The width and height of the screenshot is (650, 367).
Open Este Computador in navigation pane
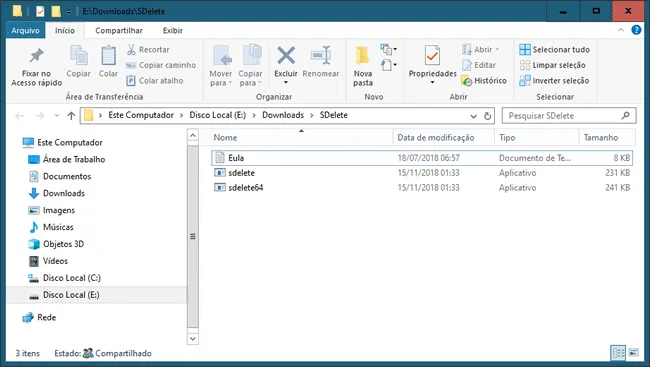62,143
